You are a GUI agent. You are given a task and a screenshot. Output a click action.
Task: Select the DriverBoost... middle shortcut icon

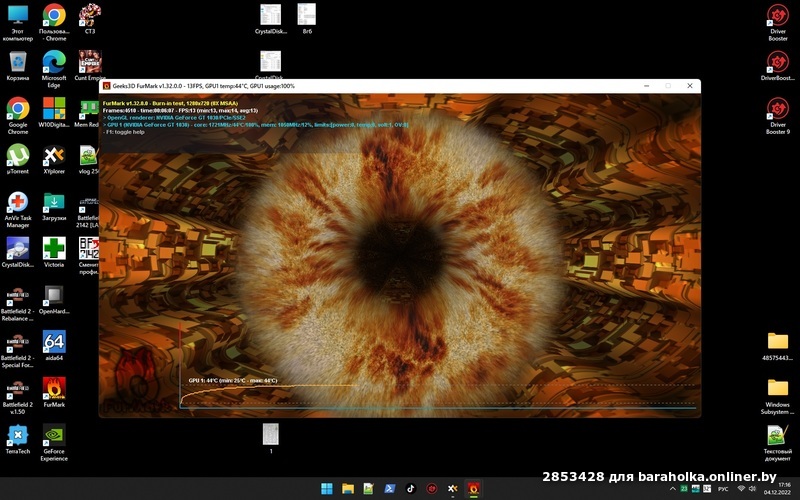[778, 66]
